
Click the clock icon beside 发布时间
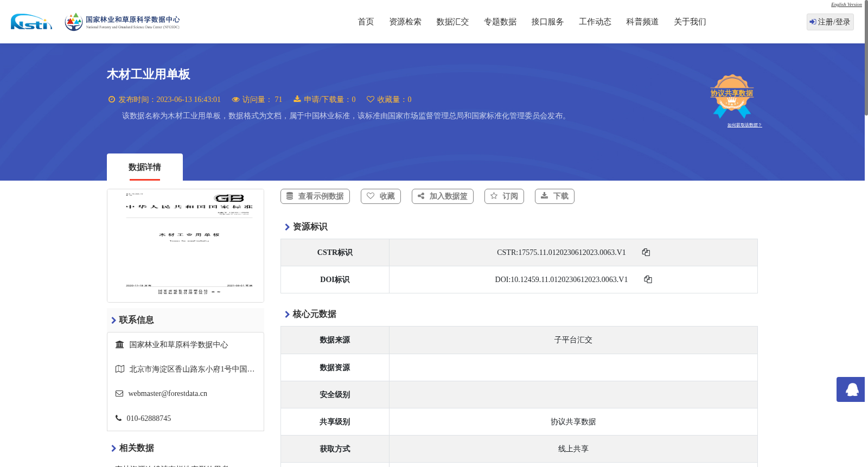(x=112, y=99)
